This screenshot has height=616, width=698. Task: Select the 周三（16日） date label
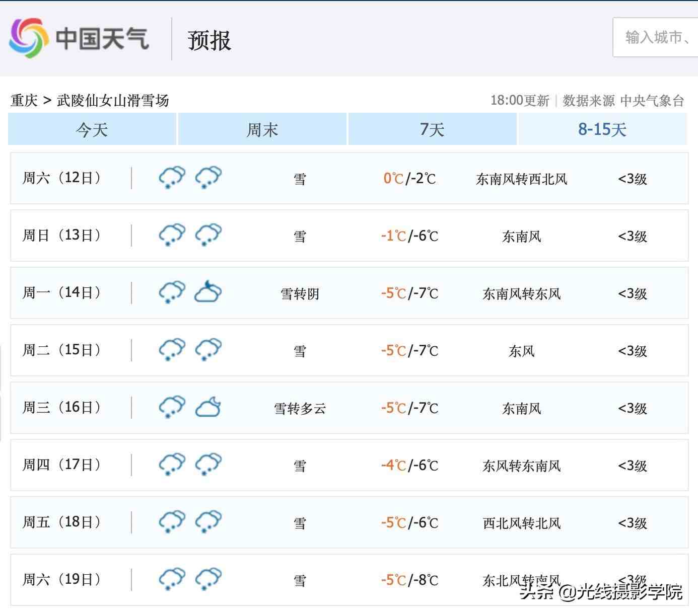coord(62,407)
